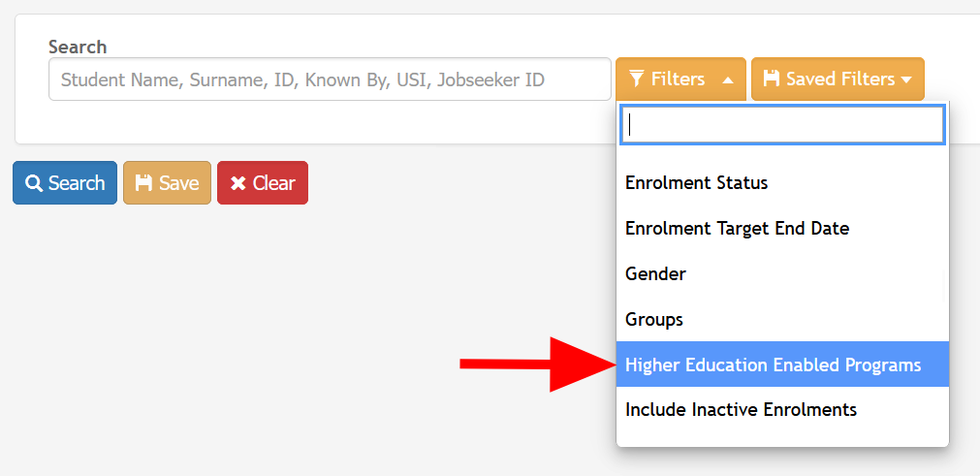This screenshot has height=476, width=980.
Task: Select the Enrolment Status filter option
Action: coord(782,183)
